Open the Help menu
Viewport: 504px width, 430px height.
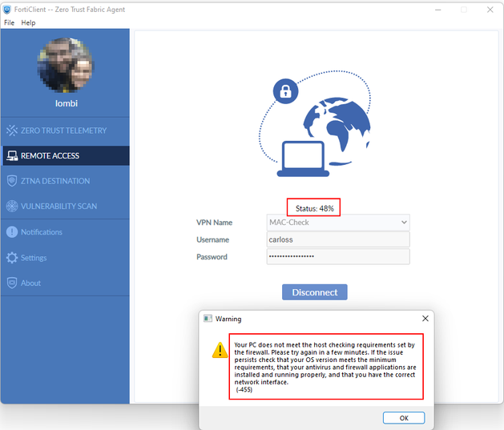[x=28, y=22]
